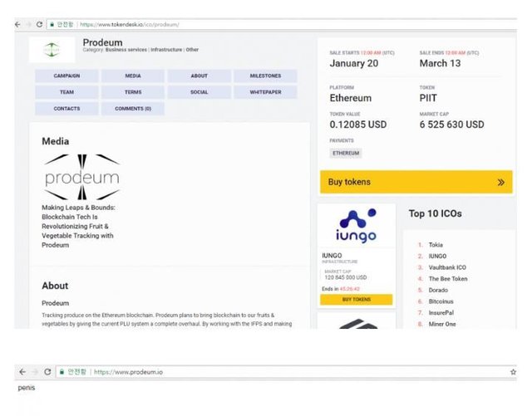Open the About tab

pyautogui.click(x=199, y=76)
